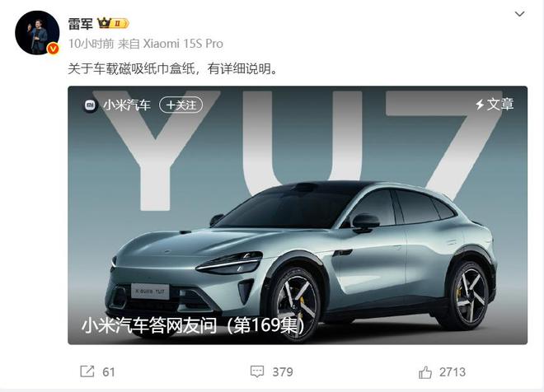Viewport: 544px width, 392px height.
Task: Click the 文章 article label
Action: click(x=500, y=105)
